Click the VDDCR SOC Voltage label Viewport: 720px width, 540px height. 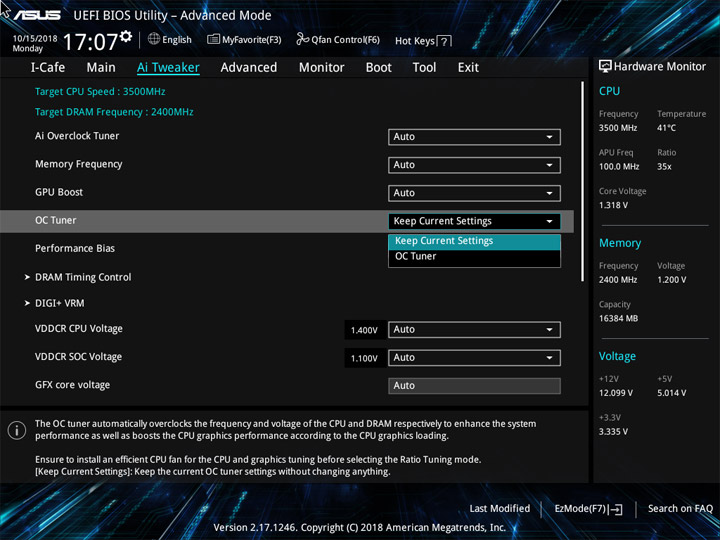(x=79, y=357)
